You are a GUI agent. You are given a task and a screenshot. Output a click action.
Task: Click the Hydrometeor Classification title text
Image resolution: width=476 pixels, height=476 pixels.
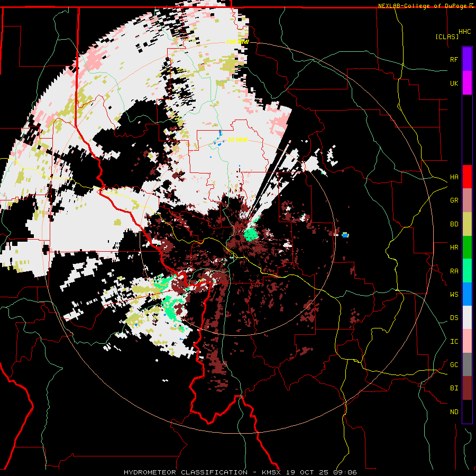(x=186, y=472)
